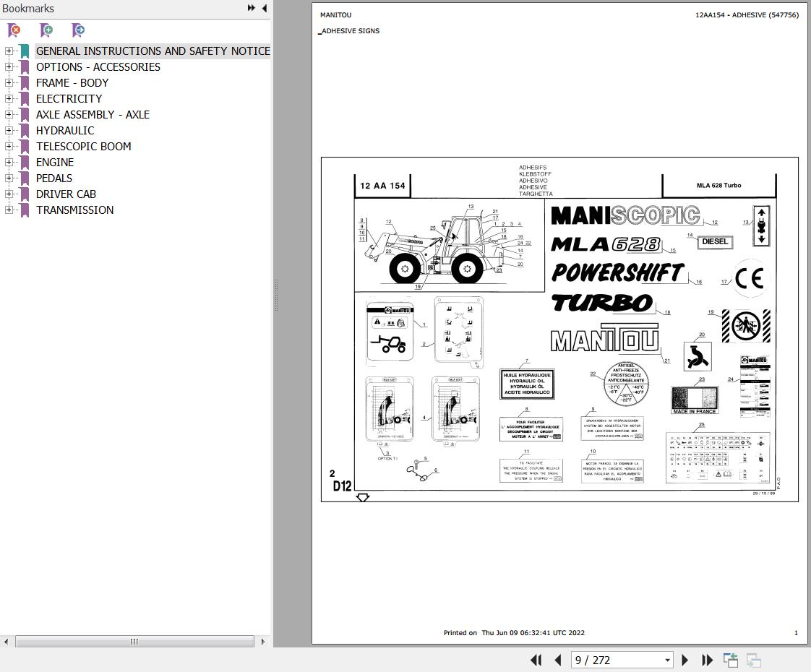Click the 12AA154 - ADHESIVE (547756) header text

[747, 15]
